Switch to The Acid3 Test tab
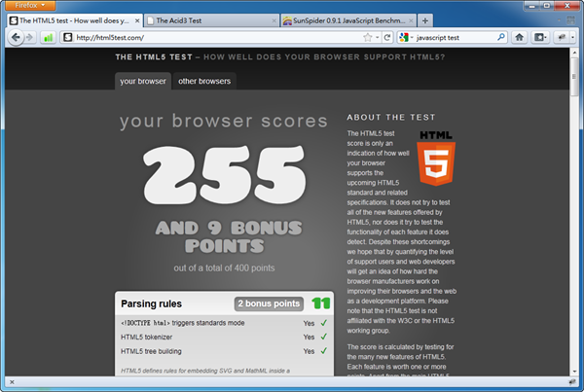This screenshot has height=392, width=584. tap(208, 20)
